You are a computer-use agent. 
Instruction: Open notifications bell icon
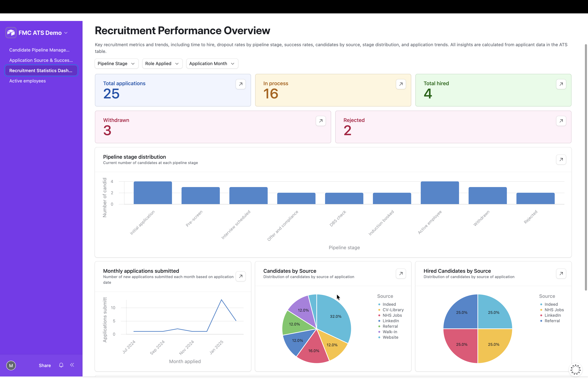click(x=61, y=365)
